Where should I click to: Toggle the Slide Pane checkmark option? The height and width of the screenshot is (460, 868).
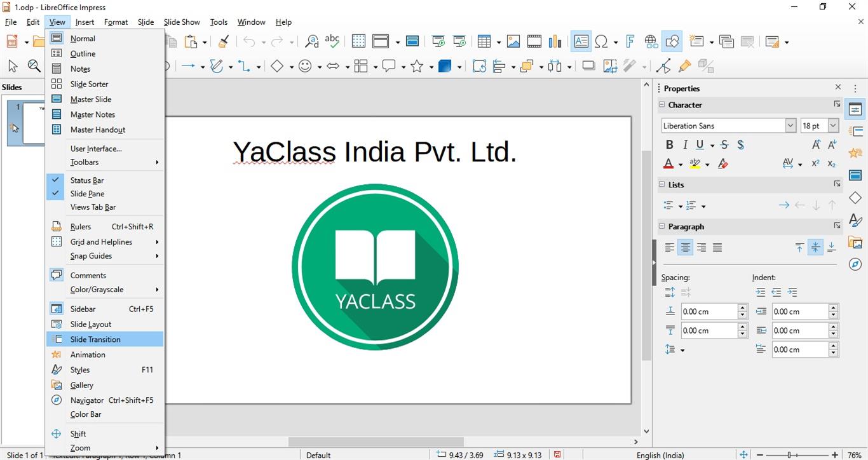click(x=87, y=194)
